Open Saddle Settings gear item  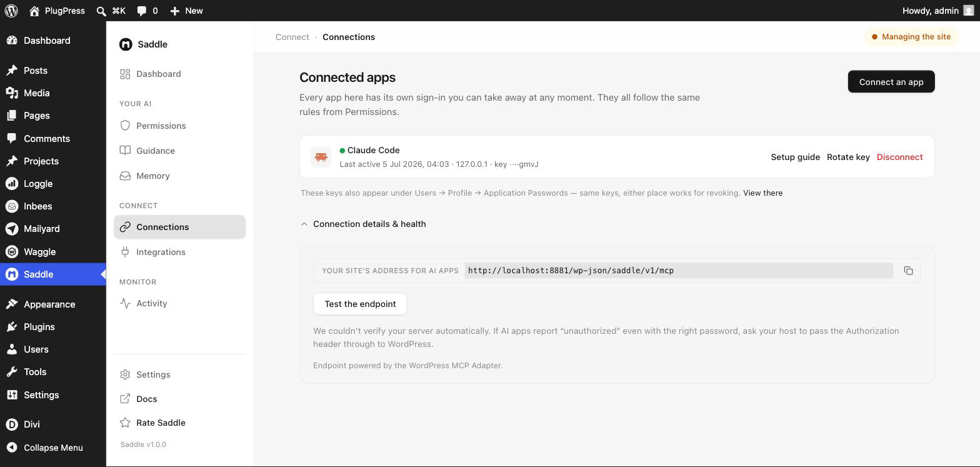179,374
